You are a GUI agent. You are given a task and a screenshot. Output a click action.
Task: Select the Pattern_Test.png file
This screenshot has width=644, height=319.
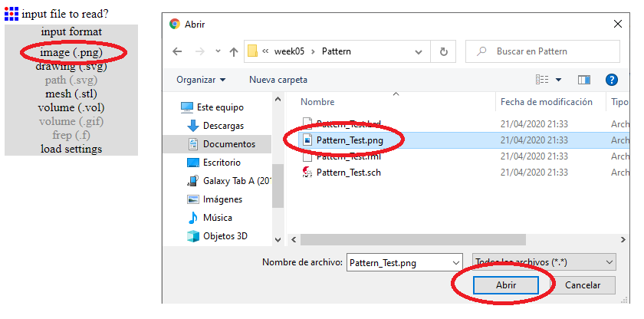[x=350, y=140]
